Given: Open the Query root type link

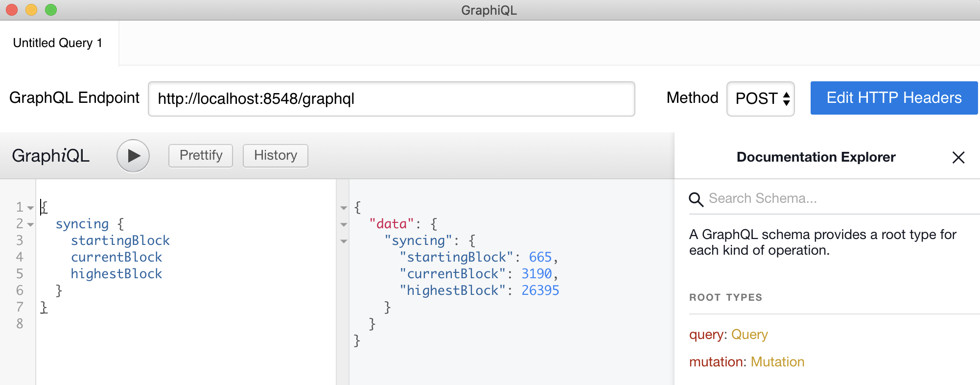Looking at the screenshot, I should pos(749,335).
